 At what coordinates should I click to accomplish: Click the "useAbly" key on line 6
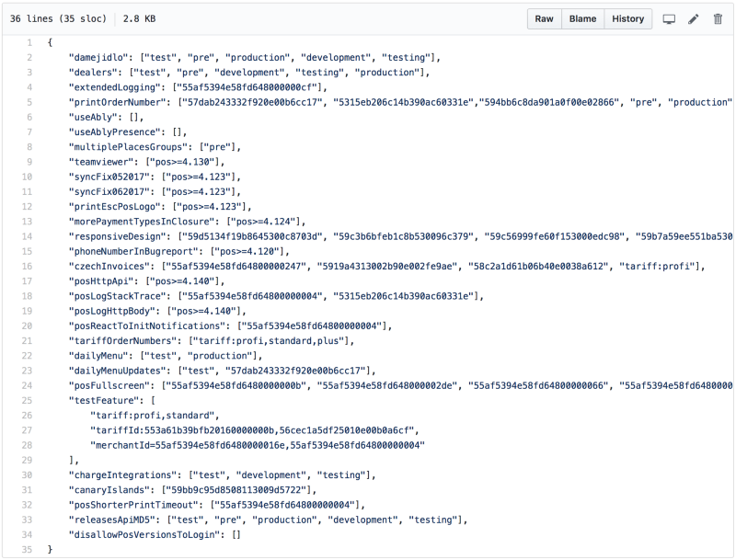tap(94, 118)
